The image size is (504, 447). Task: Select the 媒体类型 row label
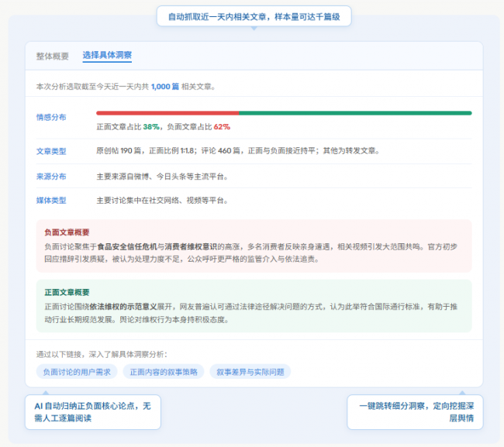pyautogui.click(x=51, y=201)
